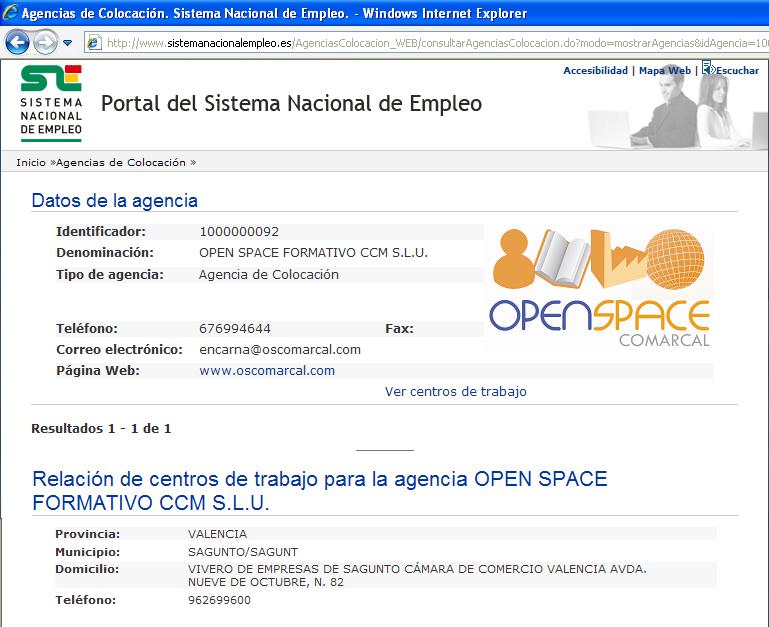Open the Mapa Web link

coord(665,71)
